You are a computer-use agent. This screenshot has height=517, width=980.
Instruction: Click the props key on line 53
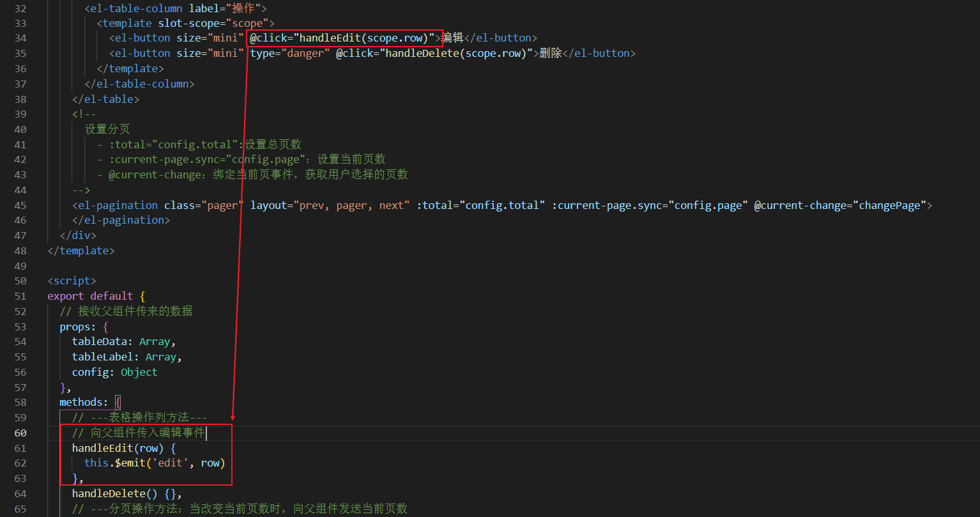[x=75, y=327]
